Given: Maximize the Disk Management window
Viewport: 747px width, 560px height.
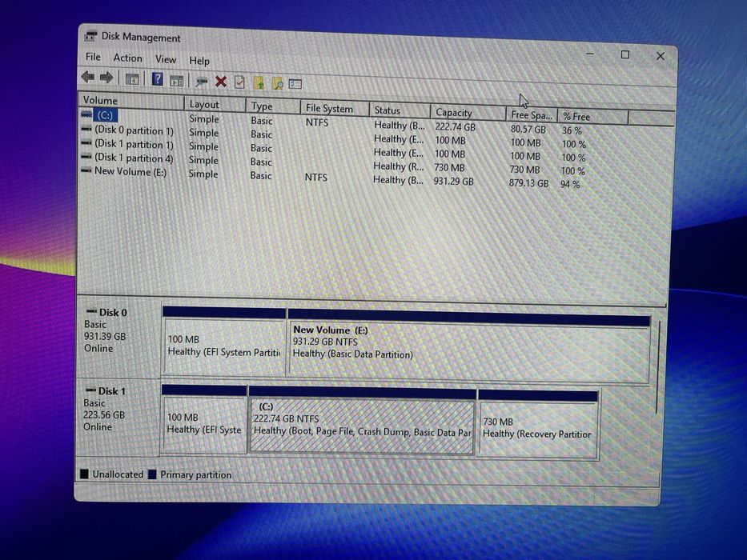Looking at the screenshot, I should (625, 54).
